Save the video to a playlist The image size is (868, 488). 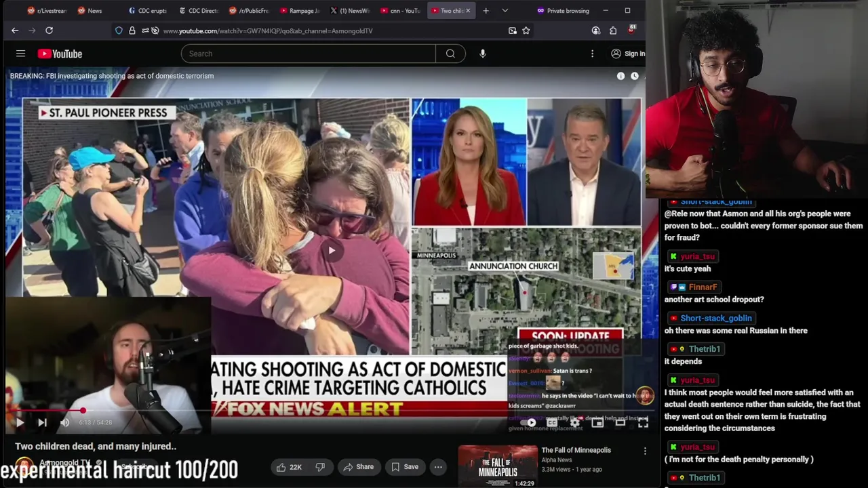coord(404,467)
